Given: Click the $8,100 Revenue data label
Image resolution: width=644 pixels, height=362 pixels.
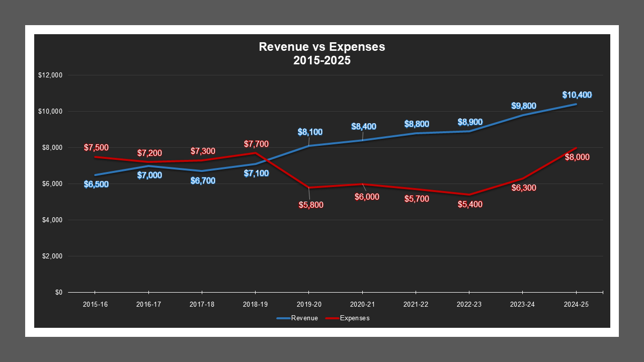Looking at the screenshot, I should click(x=309, y=132).
